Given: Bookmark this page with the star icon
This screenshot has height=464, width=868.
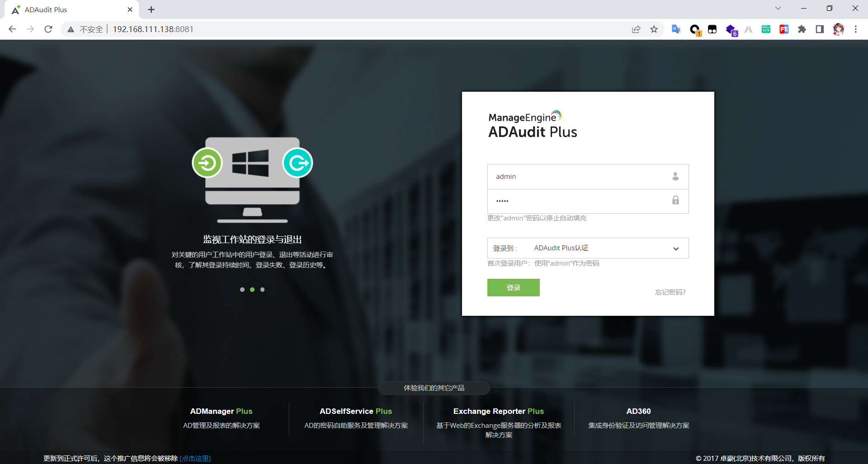Looking at the screenshot, I should pos(654,29).
